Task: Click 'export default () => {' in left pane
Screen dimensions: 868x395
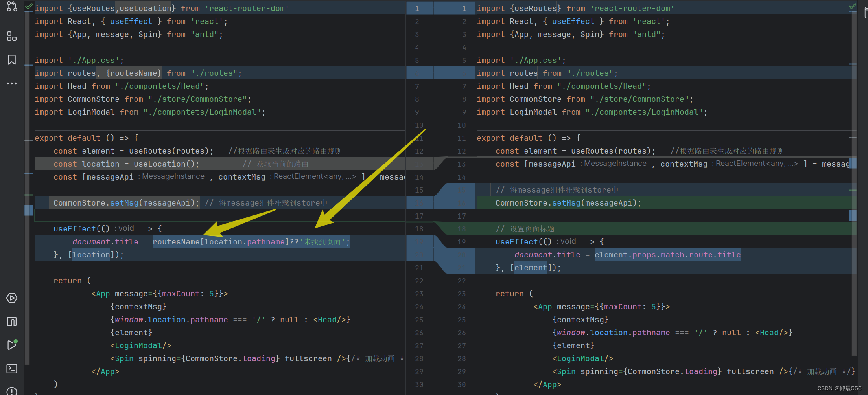Action: [87, 138]
